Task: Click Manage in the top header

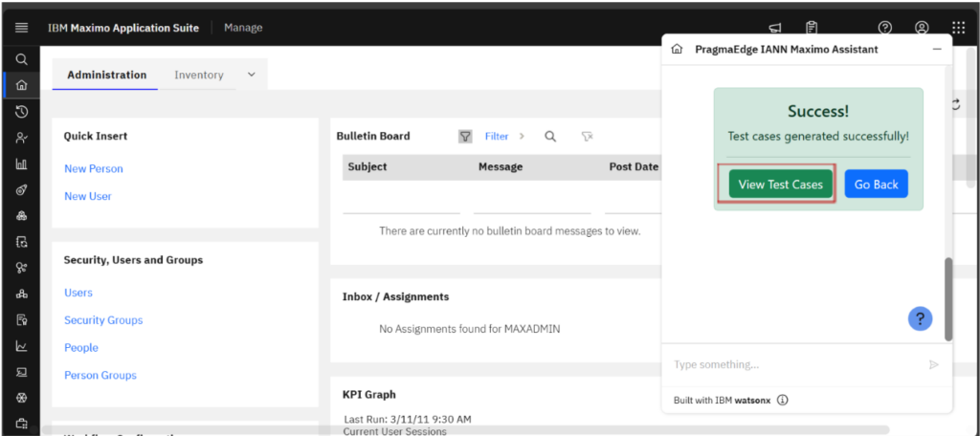Action: pos(243,28)
